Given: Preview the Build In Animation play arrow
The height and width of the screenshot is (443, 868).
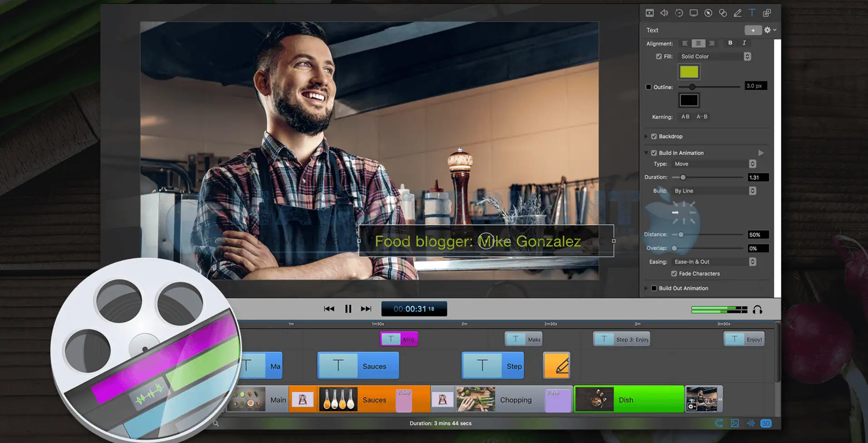Looking at the screenshot, I should tap(761, 153).
